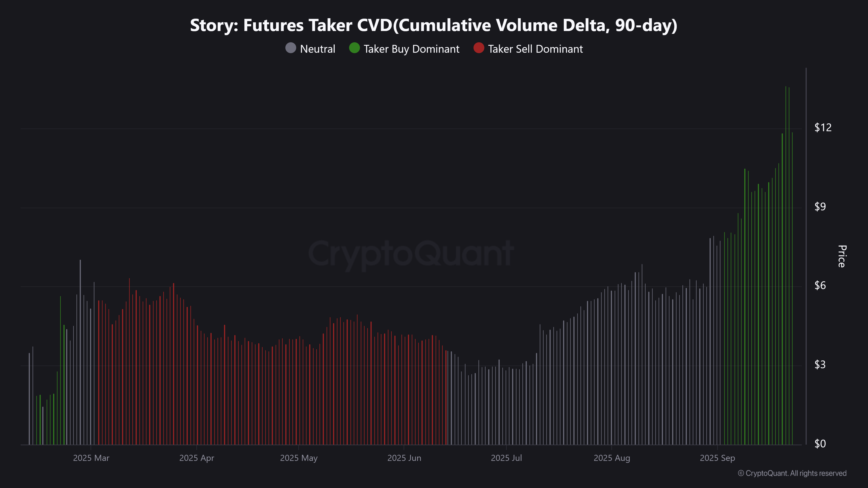Toggle the Taker Sell Dominant legend label

pos(535,49)
